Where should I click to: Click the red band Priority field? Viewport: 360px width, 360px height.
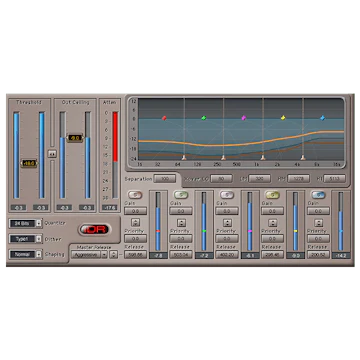click(x=135, y=239)
